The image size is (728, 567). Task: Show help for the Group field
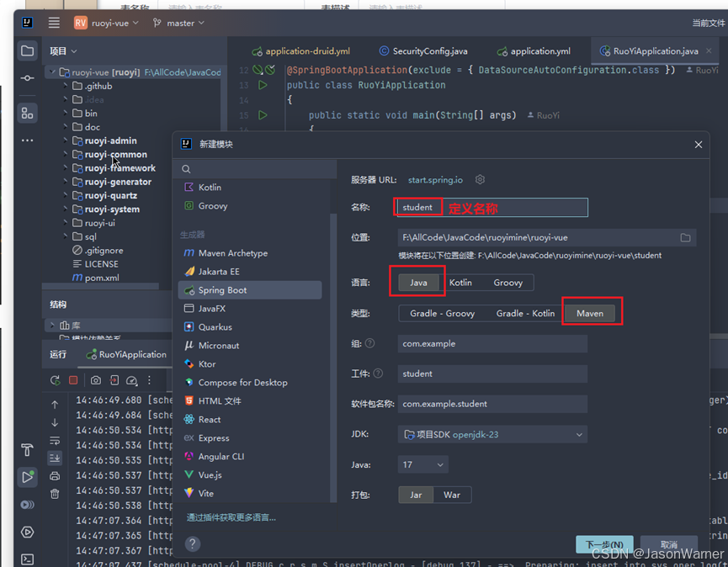[369, 343]
